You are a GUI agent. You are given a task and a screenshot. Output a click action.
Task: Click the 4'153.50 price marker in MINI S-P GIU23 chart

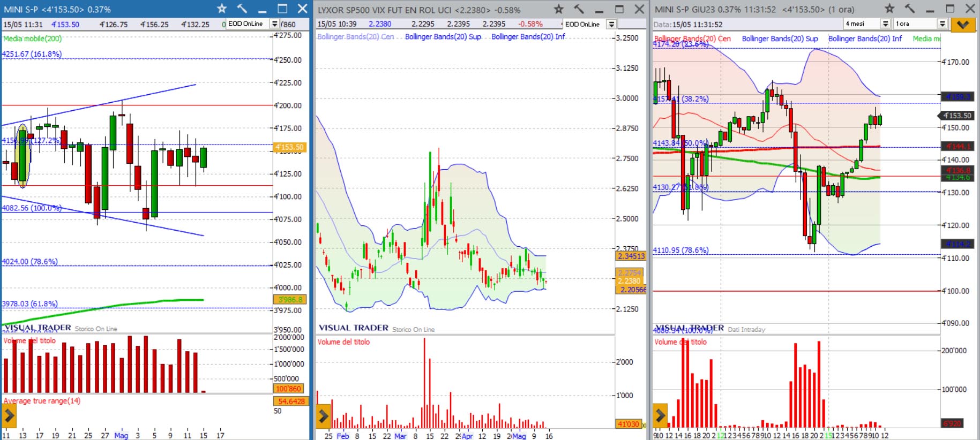point(956,116)
